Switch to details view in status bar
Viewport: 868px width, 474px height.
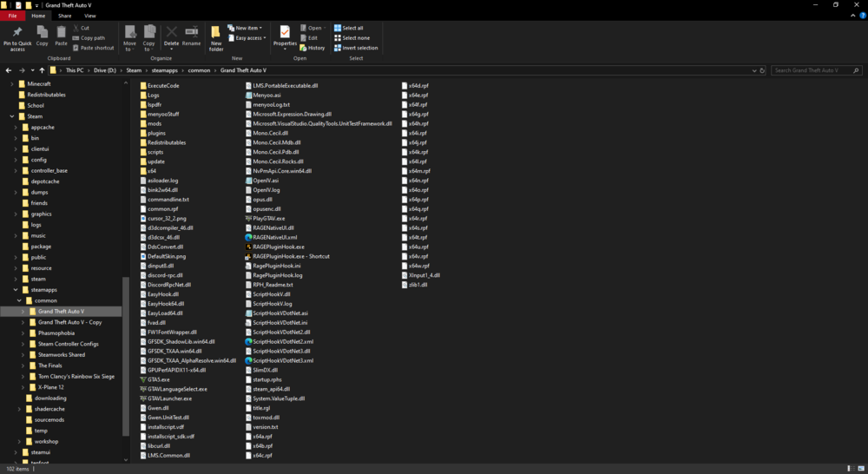[851, 469]
